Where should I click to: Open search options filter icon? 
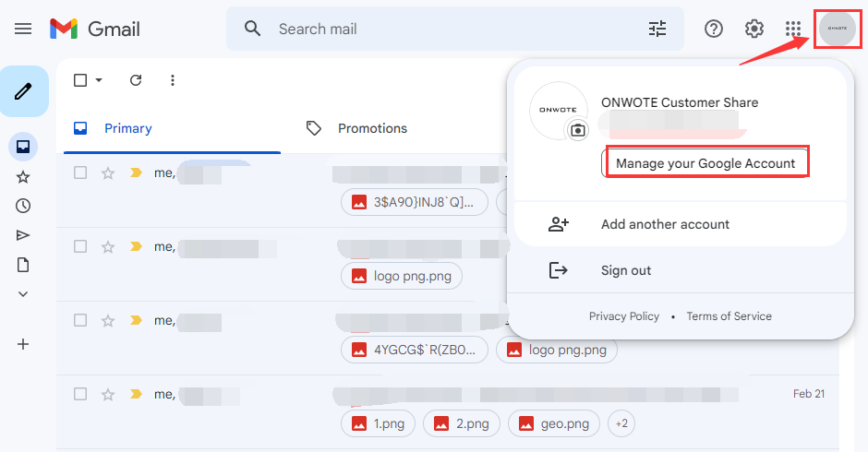pyautogui.click(x=657, y=29)
